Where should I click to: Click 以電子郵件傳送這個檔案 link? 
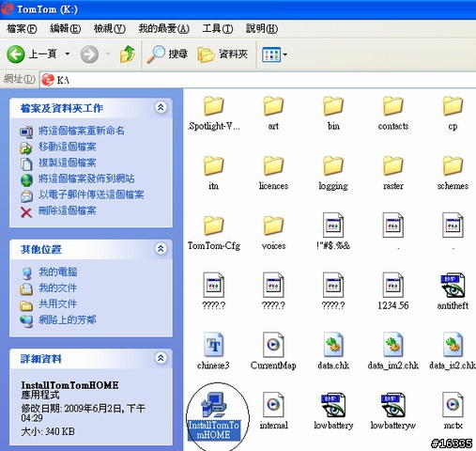click(x=91, y=194)
